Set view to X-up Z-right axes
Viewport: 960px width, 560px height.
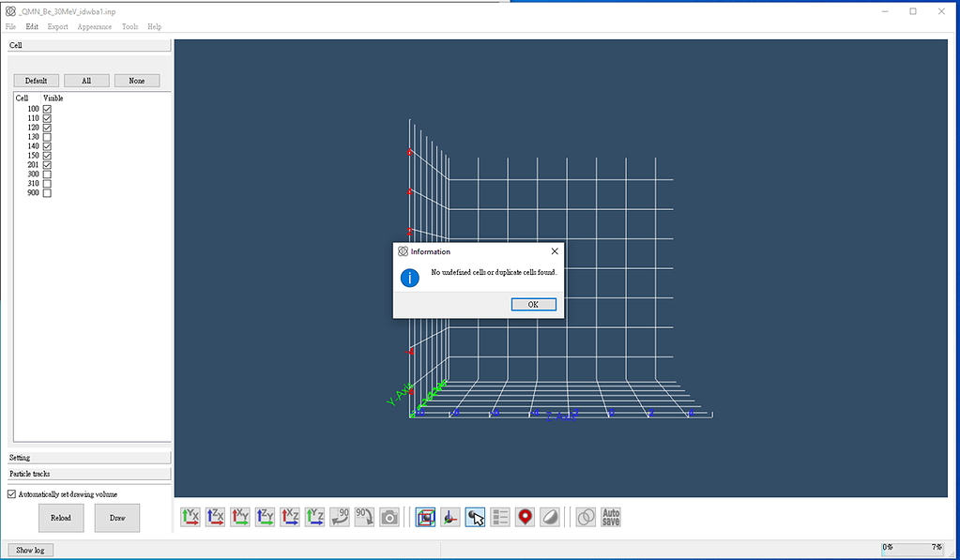coord(290,517)
